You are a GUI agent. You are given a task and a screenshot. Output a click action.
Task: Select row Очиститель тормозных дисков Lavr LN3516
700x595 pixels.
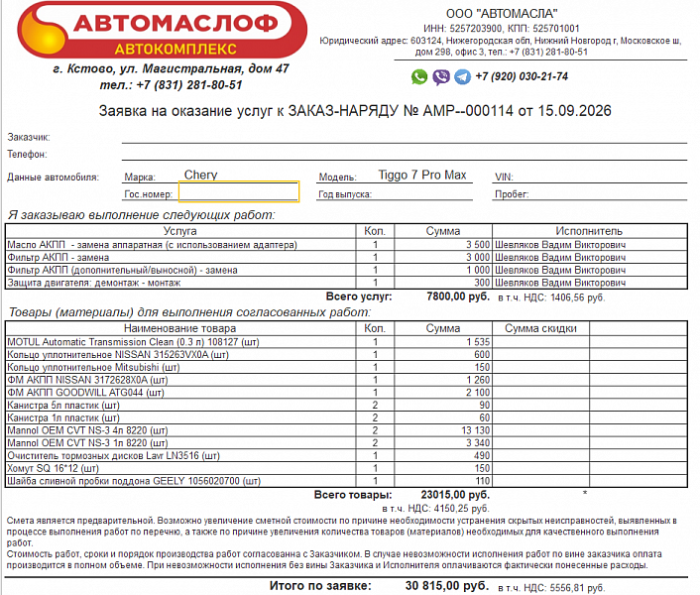[346, 456]
